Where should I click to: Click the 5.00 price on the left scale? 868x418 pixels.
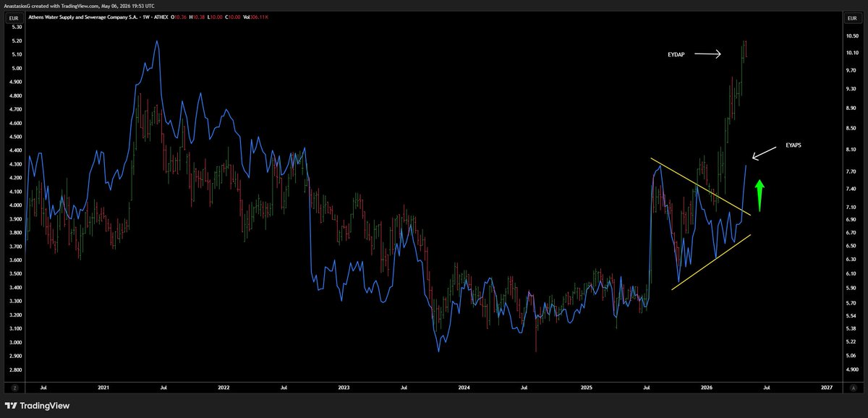click(x=17, y=68)
